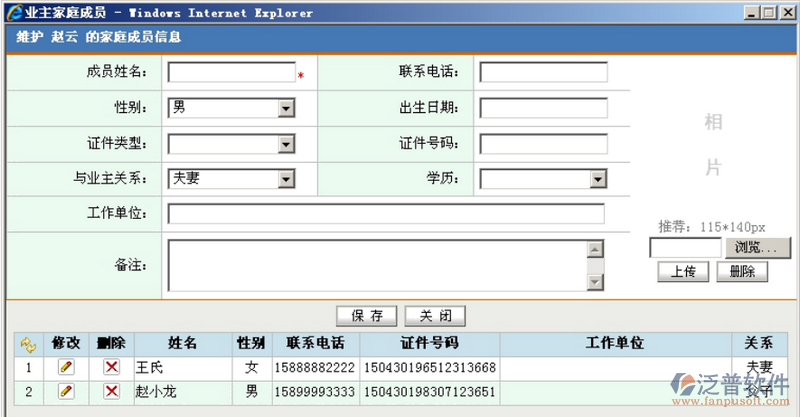Click the 删除 button under photo area
Image resolution: width=800 pixels, height=417 pixels.
coord(742,271)
